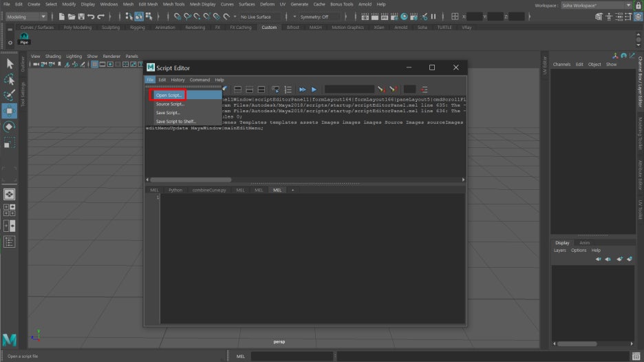The image size is (644, 362).
Task: Open the Modeling menu set dropdown
Action: click(26, 17)
